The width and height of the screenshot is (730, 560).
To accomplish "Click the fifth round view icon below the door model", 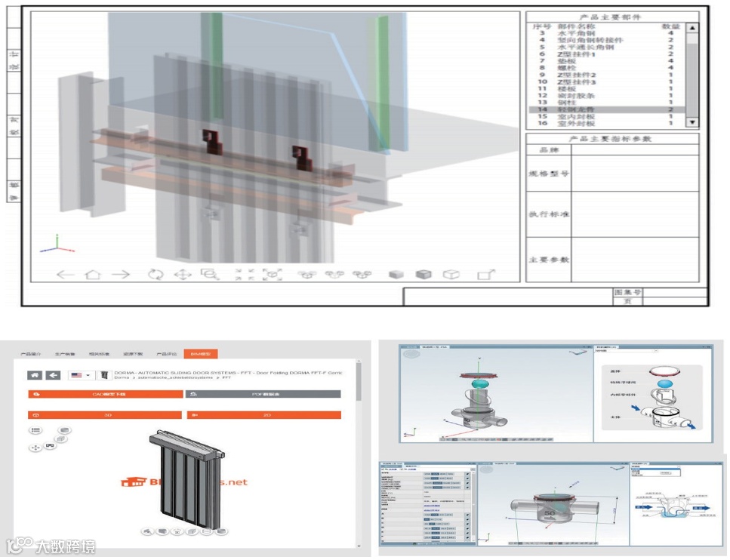I will [207, 531].
